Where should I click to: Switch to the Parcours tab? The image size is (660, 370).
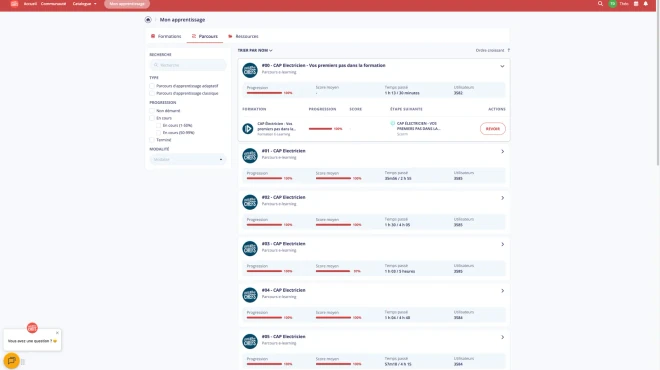[x=205, y=36]
